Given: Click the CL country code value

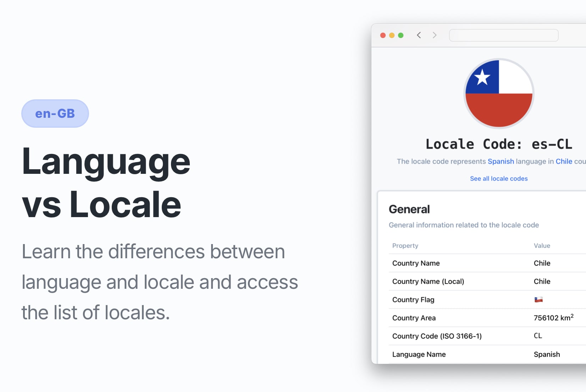Looking at the screenshot, I should tap(538, 336).
